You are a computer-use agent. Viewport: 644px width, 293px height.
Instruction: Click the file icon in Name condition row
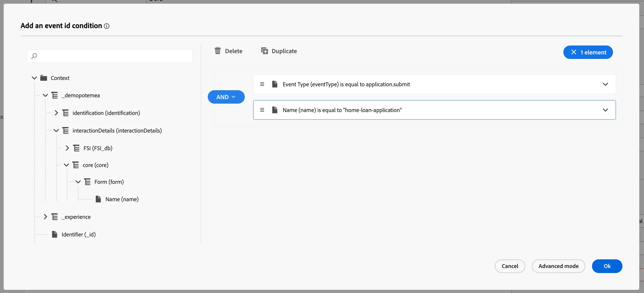tap(275, 110)
